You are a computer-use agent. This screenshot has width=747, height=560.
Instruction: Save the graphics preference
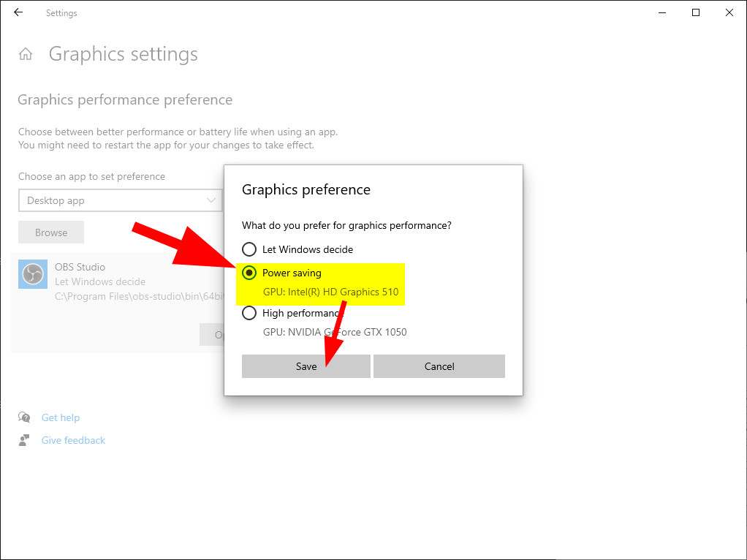point(306,366)
